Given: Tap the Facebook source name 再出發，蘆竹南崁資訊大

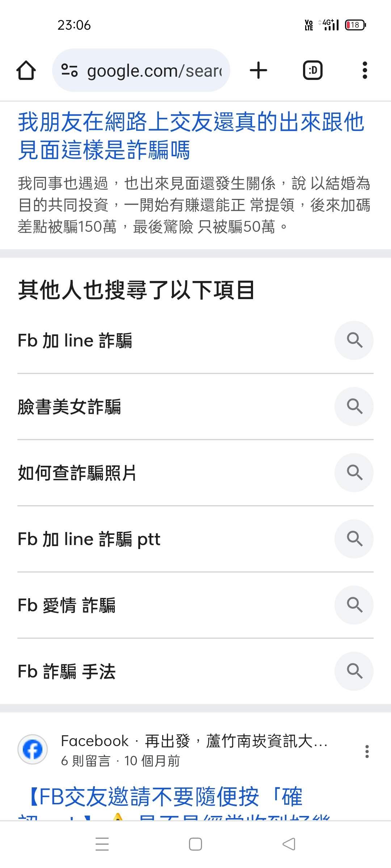Looking at the screenshot, I should pos(235,741).
